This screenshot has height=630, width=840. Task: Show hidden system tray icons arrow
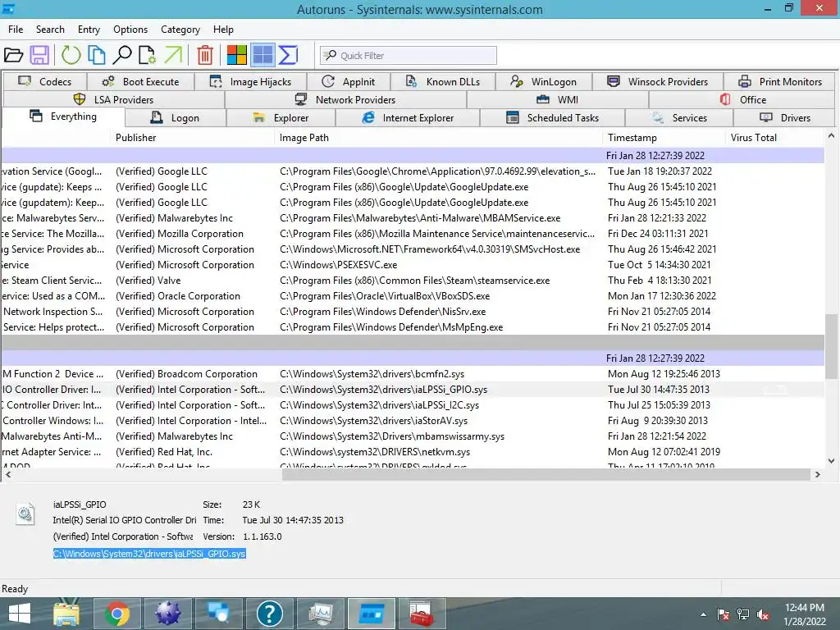[x=703, y=614]
